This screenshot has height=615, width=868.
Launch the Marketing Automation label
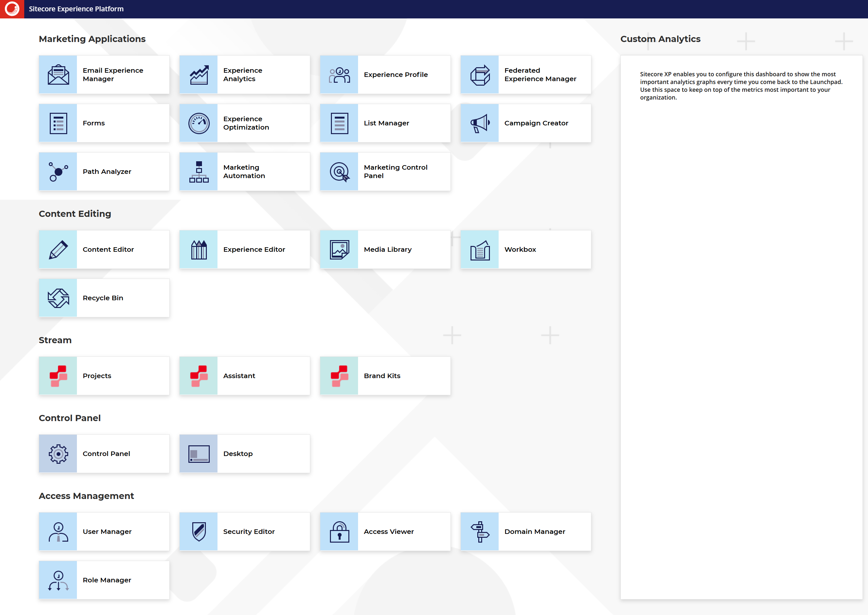click(x=244, y=172)
